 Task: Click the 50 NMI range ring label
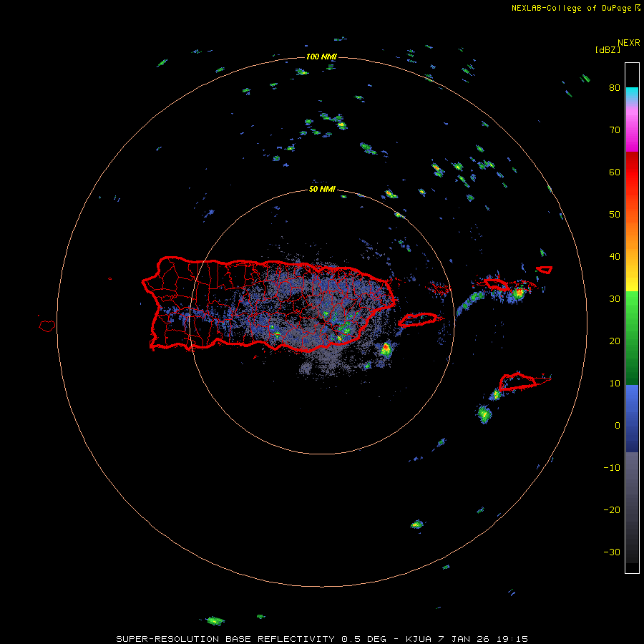pyautogui.click(x=322, y=190)
